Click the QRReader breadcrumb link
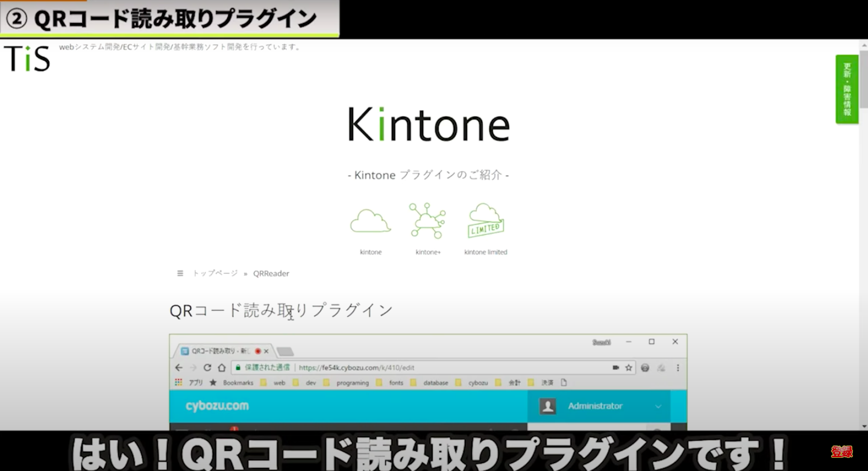 [271, 273]
